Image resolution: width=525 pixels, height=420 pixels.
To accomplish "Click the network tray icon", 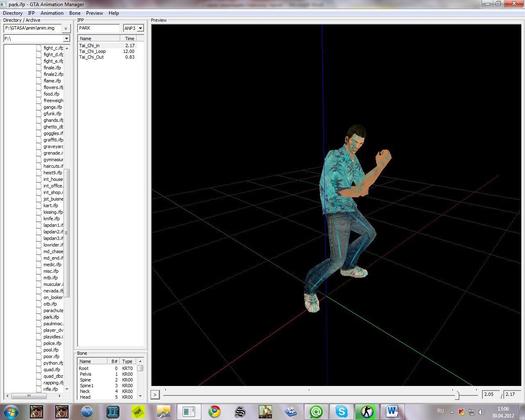I will click(x=472, y=412).
